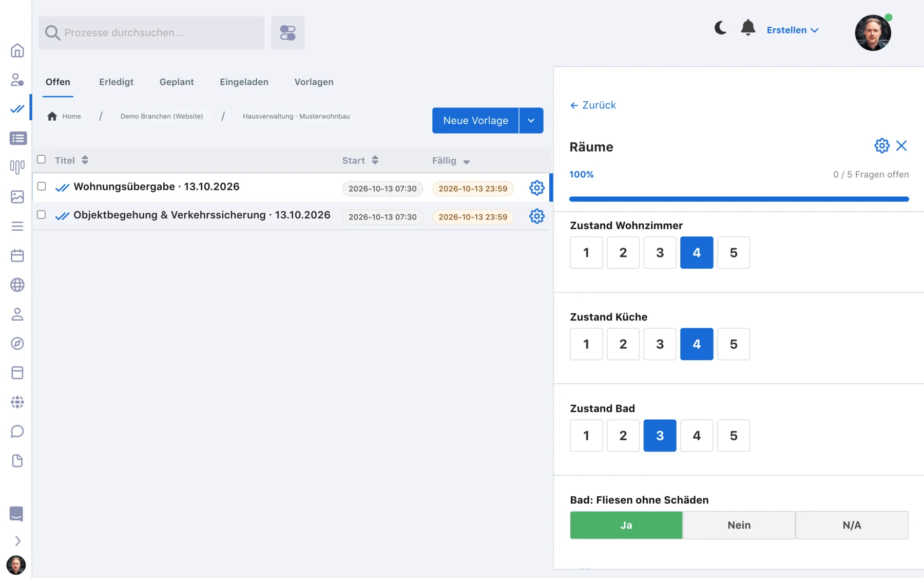Switch to the Vorlagen tab
Viewport: 924px width, 578px height.
tap(314, 82)
